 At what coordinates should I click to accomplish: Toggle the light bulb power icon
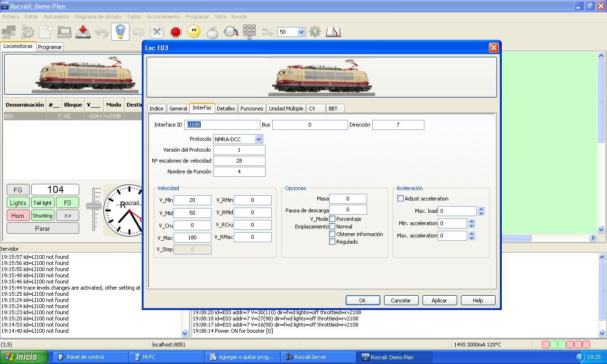tap(120, 32)
